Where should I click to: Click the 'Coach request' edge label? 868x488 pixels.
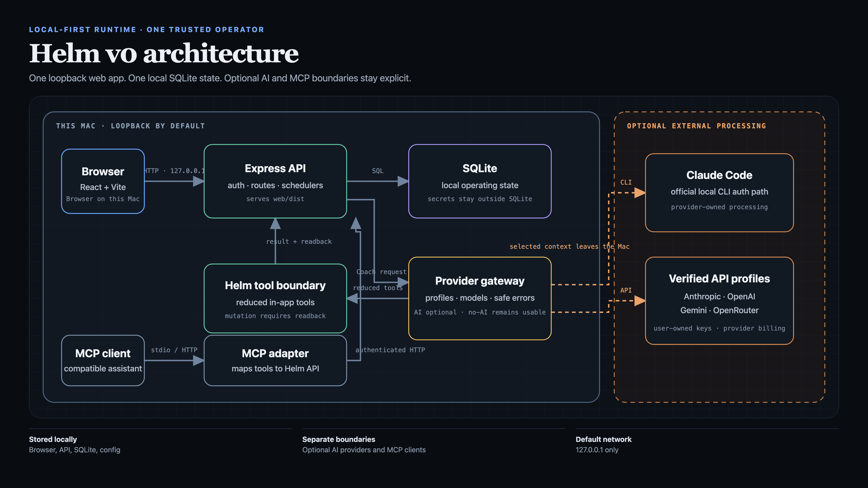[381, 272]
